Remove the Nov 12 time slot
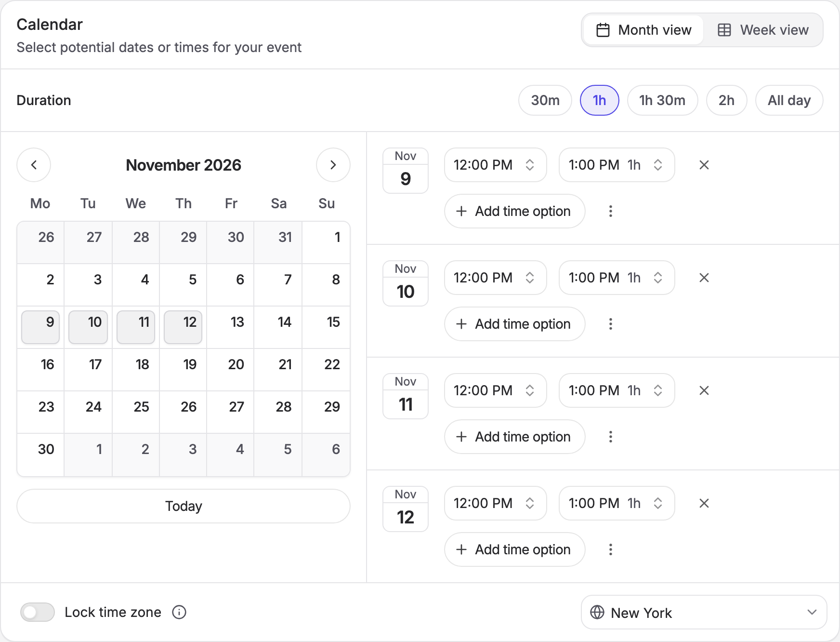The height and width of the screenshot is (642, 840). tap(704, 503)
